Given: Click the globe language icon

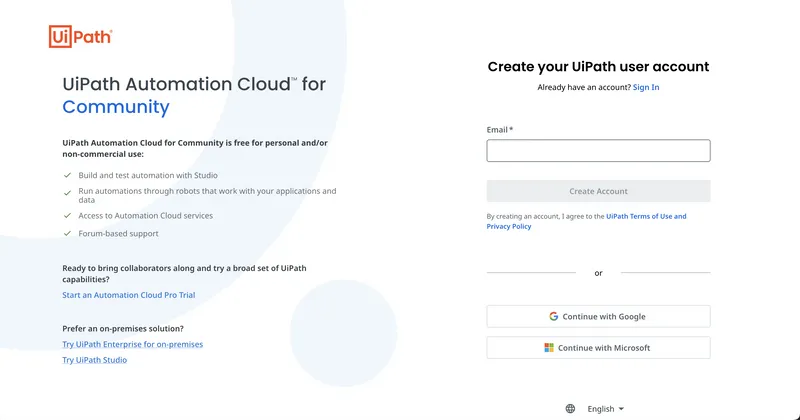Looking at the screenshot, I should (x=570, y=409).
